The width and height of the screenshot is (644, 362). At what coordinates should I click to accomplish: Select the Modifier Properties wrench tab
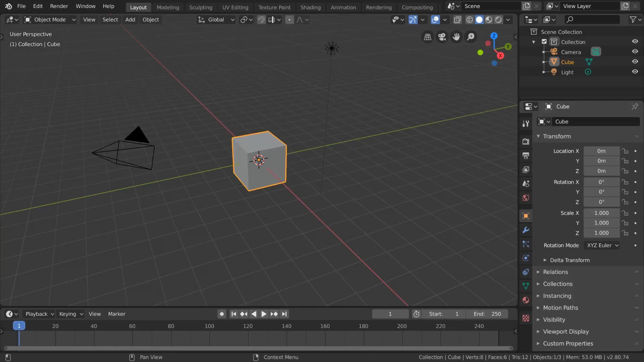point(525,230)
